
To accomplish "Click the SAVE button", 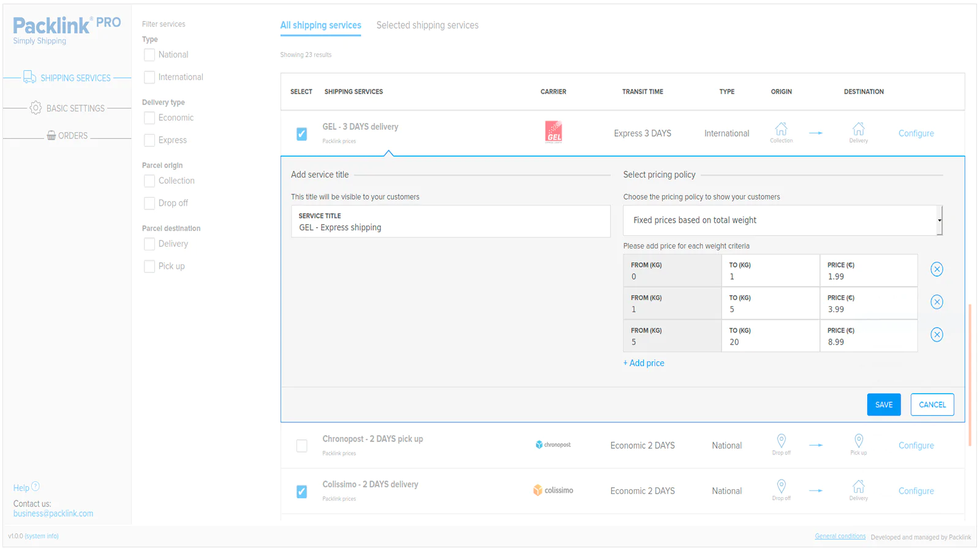I will 884,405.
